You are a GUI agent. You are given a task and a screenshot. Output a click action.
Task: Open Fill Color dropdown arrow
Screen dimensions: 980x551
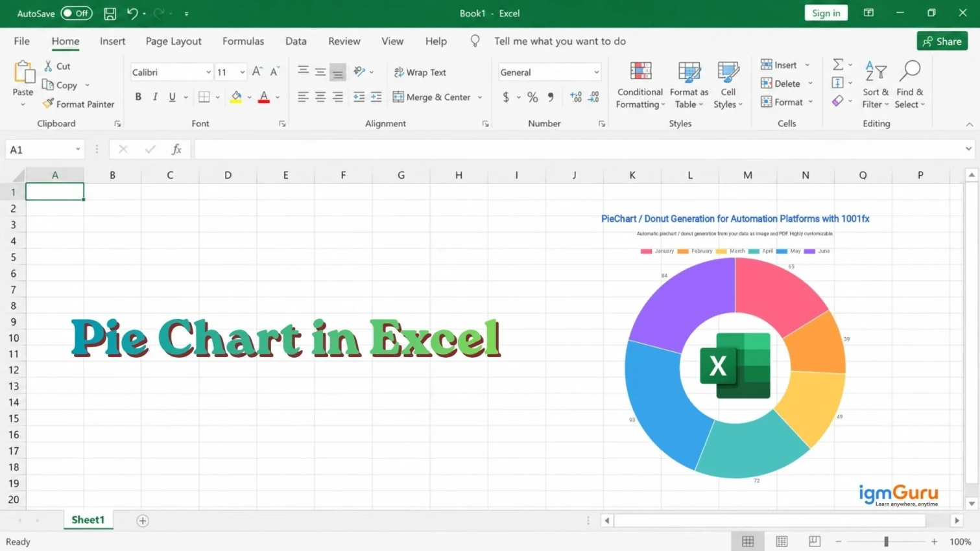(249, 97)
